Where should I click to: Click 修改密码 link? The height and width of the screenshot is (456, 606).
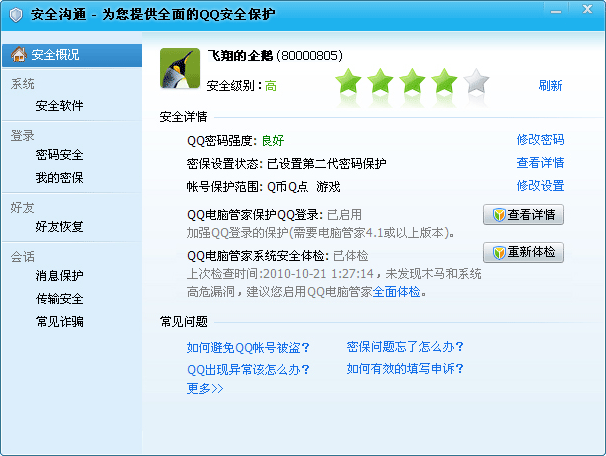[540, 140]
